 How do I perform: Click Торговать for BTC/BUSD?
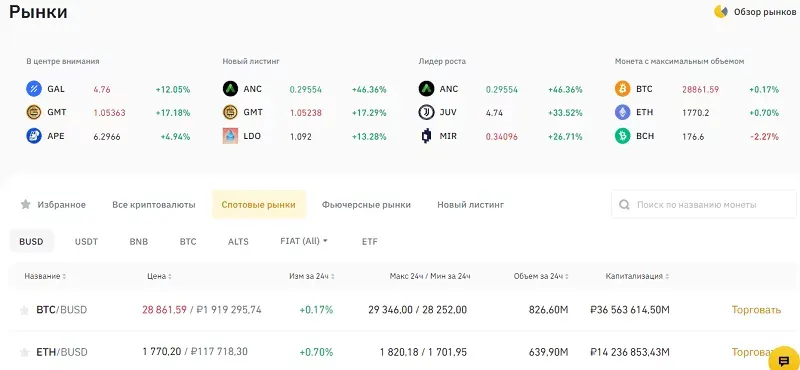756,310
